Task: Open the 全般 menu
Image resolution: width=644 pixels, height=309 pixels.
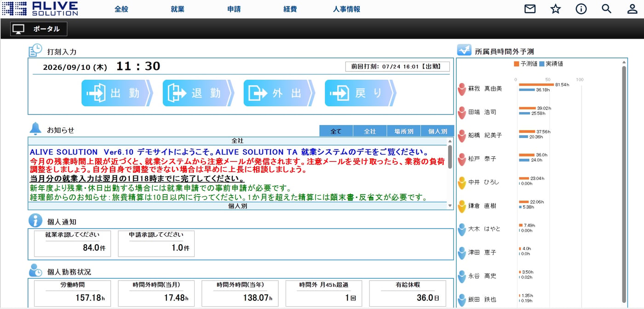Action: click(x=121, y=9)
